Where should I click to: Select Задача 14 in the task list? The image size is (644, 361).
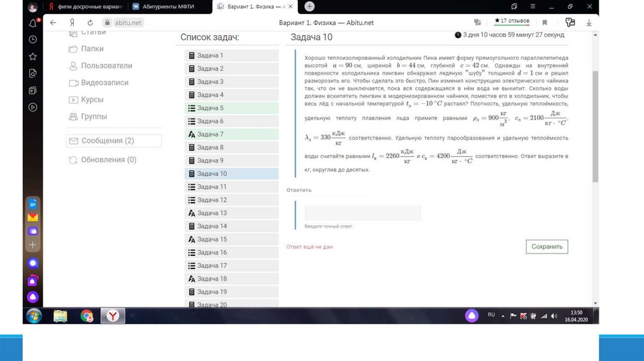[231, 226]
